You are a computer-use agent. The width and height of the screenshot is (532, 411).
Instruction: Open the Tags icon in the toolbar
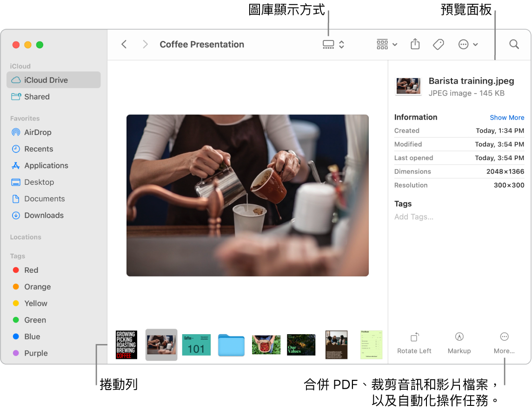(438, 44)
